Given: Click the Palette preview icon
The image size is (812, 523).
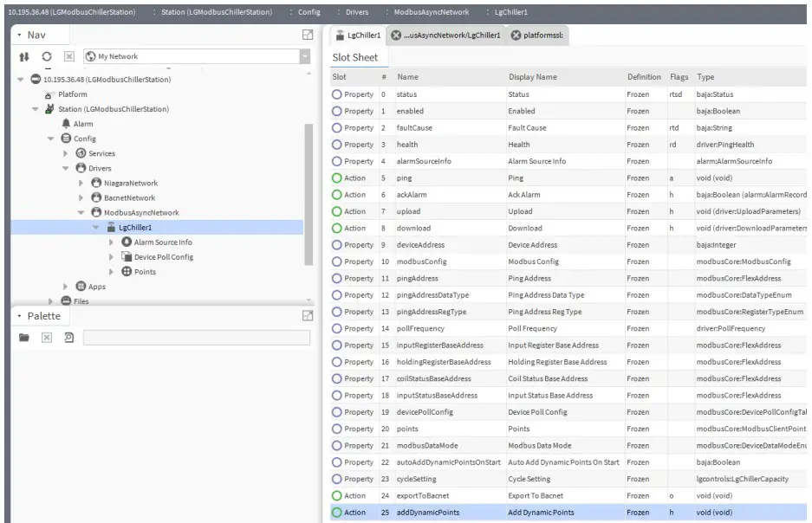Looking at the screenshot, I should pos(68,338).
